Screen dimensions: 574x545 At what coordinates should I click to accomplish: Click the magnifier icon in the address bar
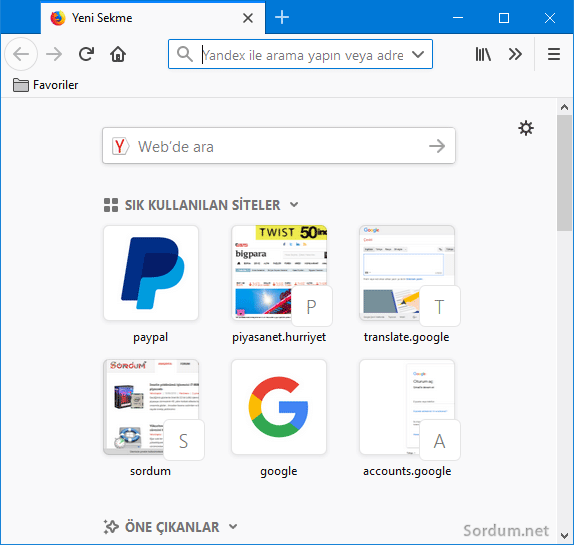pyautogui.click(x=185, y=54)
